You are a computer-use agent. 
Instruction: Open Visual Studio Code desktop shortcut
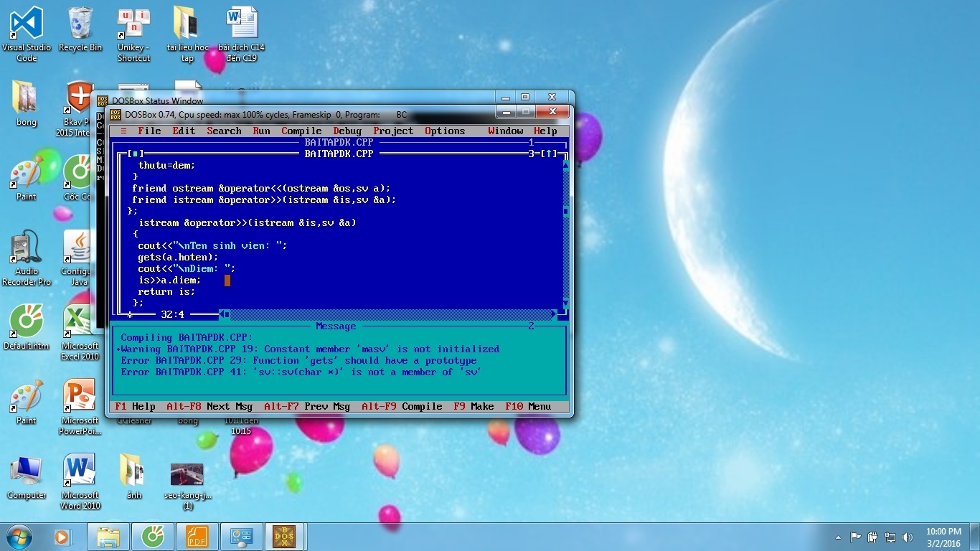[x=27, y=34]
